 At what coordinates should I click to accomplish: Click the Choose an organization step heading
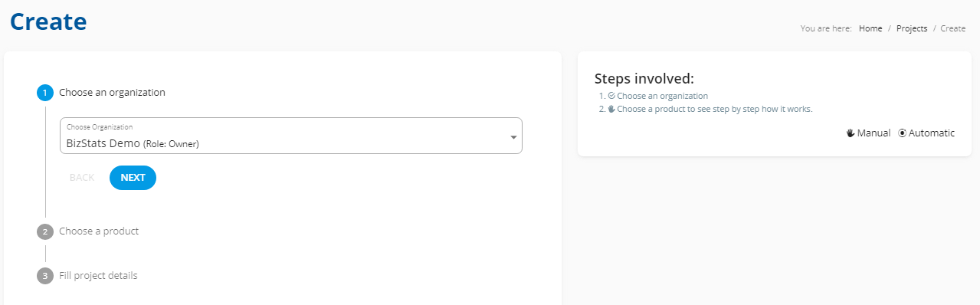pyautogui.click(x=112, y=93)
